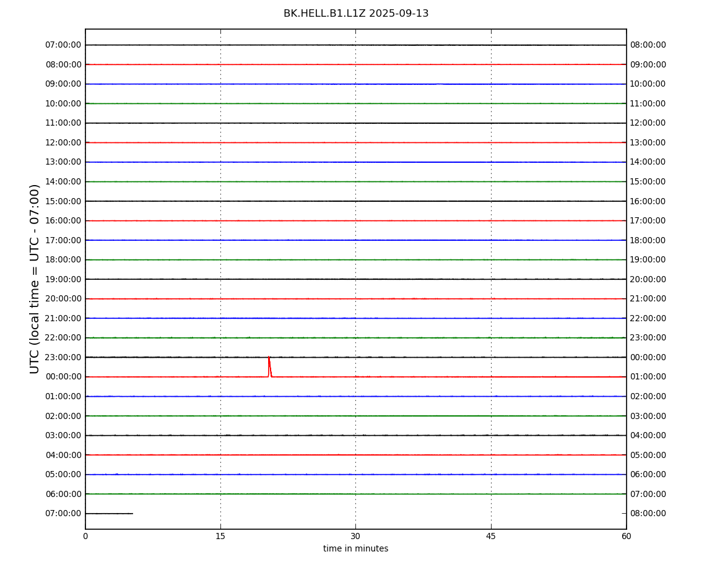Viewport: 712px width, 588px height.
Task: Select left-axis label 09:00:00
Action: click(x=63, y=84)
